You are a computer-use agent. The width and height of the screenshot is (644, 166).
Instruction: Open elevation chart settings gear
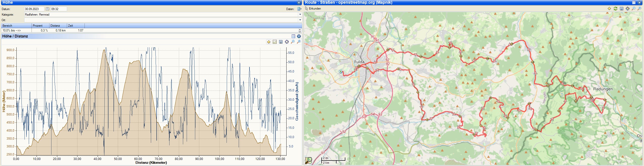click(287, 42)
